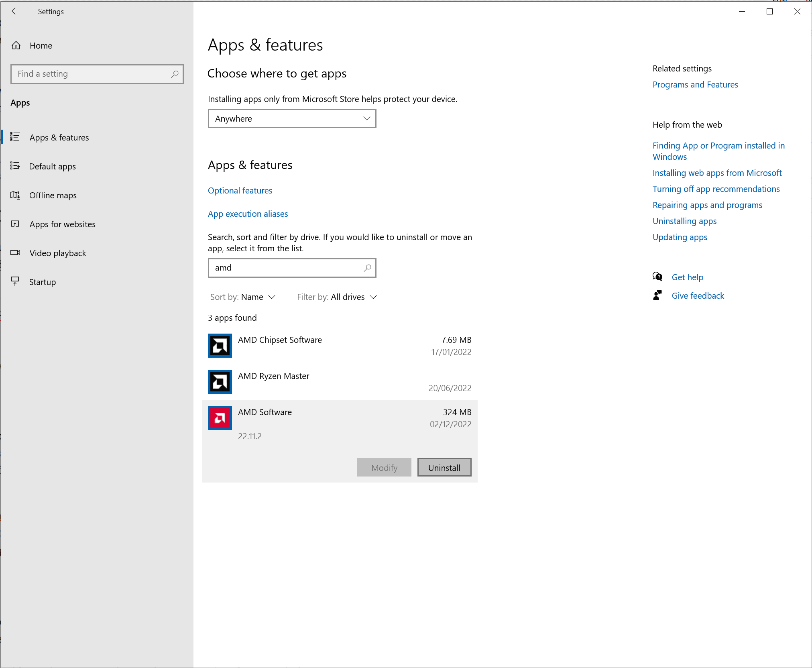
Task: Click the Get help speech bubble icon
Action: (657, 277)
